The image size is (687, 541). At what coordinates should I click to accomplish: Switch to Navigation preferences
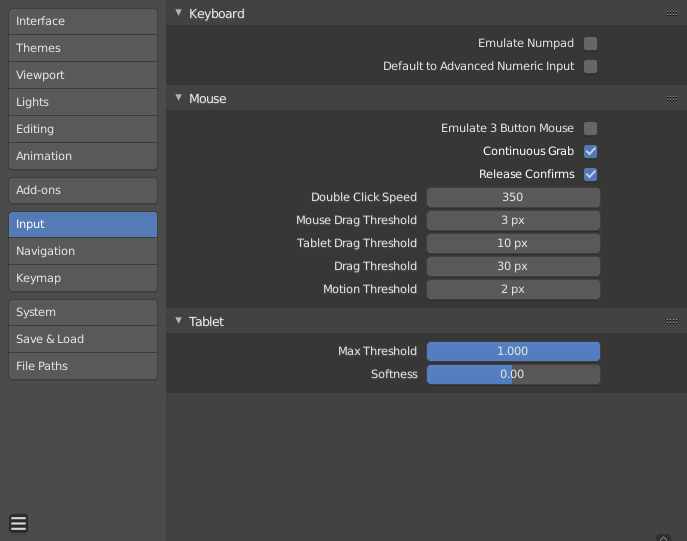[x=83, y=251]
